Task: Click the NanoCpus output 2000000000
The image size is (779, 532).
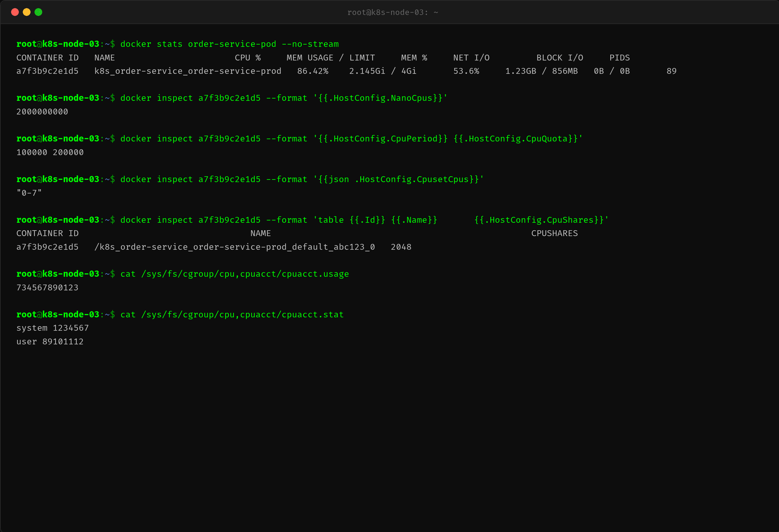Action: tap(42, 112)
